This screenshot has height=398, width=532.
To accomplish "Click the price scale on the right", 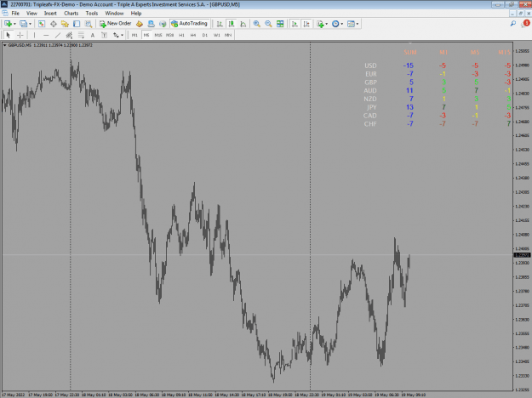I will (x=522, y=216).
